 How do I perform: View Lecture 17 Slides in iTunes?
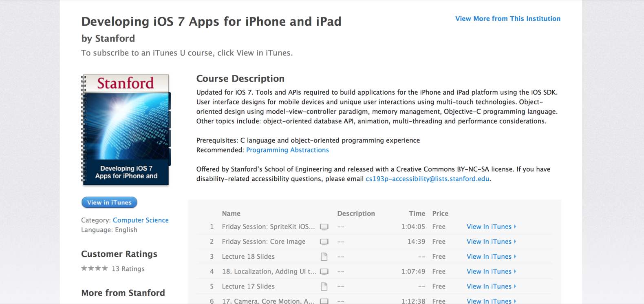489,286
